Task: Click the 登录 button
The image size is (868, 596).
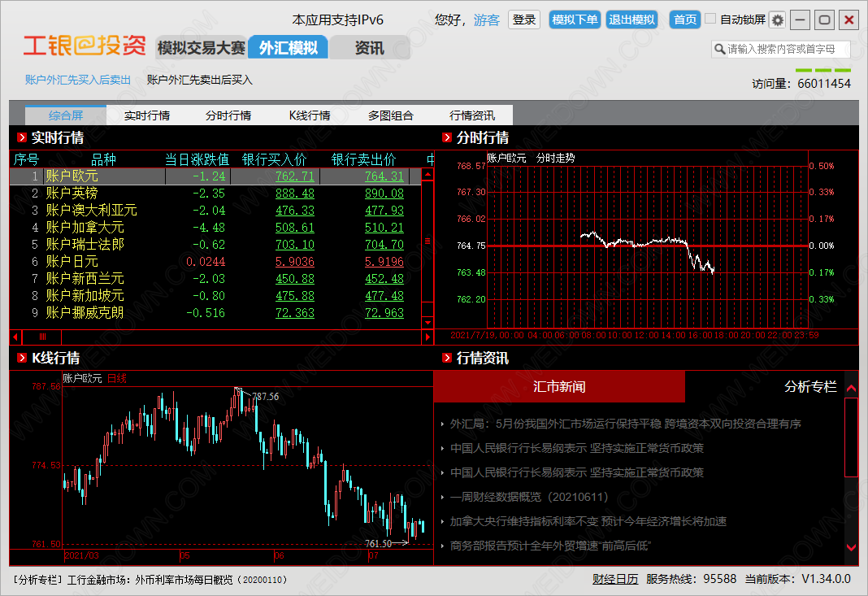Action: click(523, 20)
